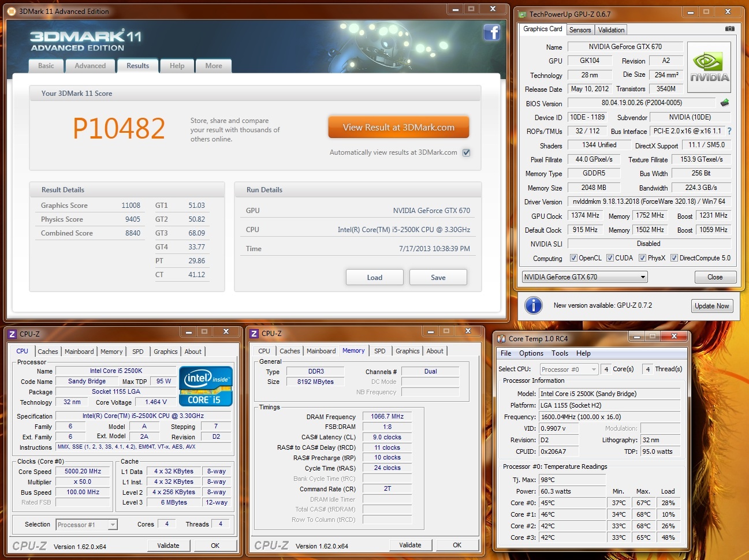Open the Tools menu in Core Temp

560,353
